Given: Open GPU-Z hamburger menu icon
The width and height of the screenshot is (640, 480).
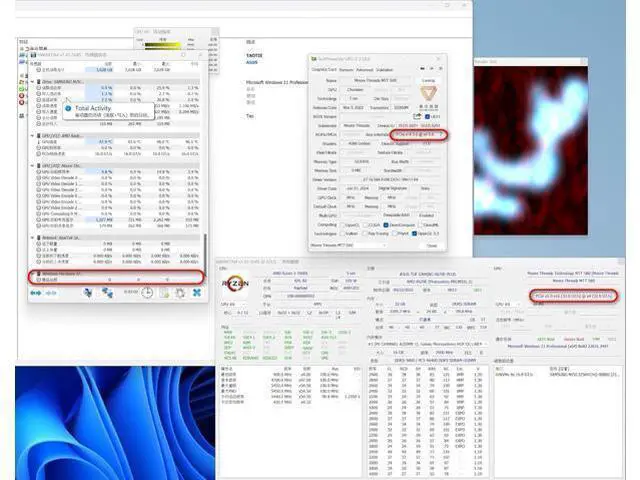Looking at the screenshot, I should pyautogui.click(x=440, y=69).
